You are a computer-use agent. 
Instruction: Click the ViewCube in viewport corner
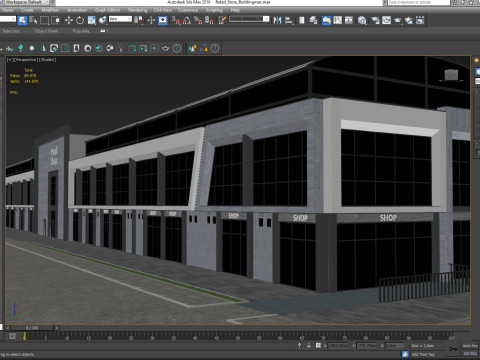click(x=451, y=75)
